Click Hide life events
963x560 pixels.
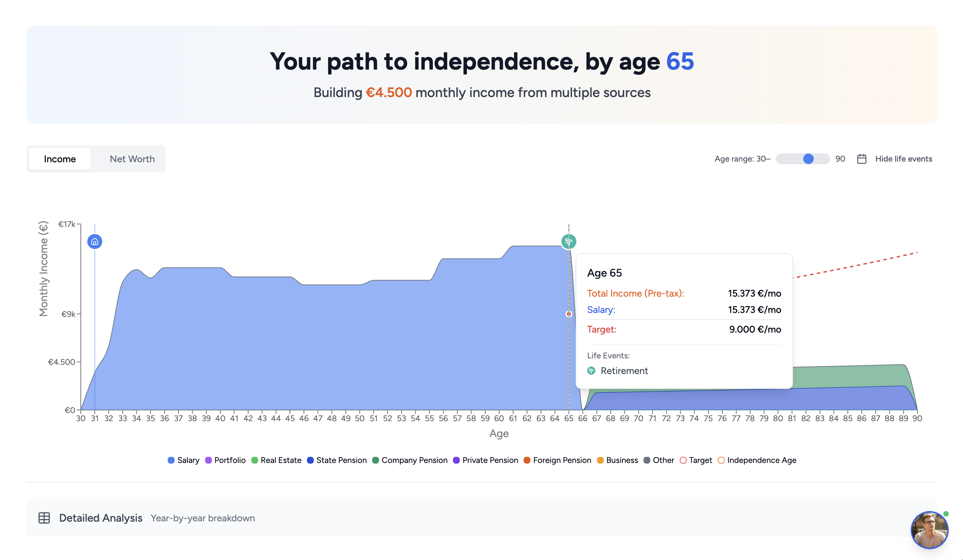pyautogui.click(x=903, y=158)
